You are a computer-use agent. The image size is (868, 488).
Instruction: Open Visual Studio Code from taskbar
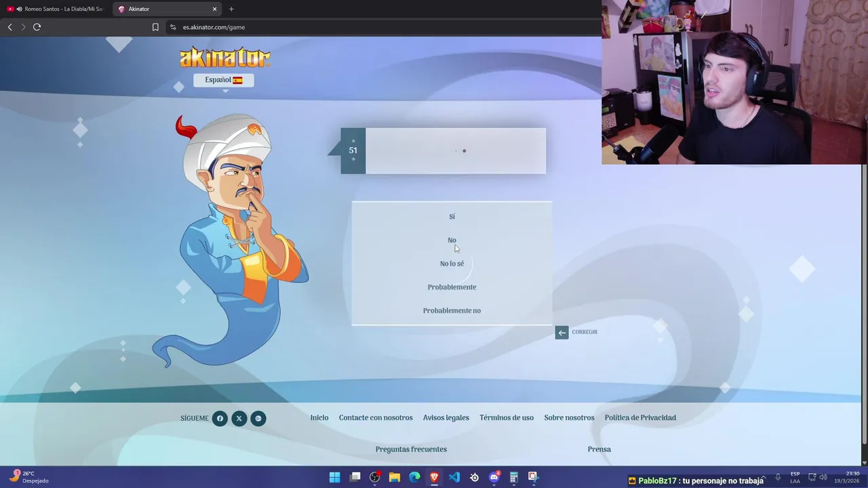[x=454, y=477]
